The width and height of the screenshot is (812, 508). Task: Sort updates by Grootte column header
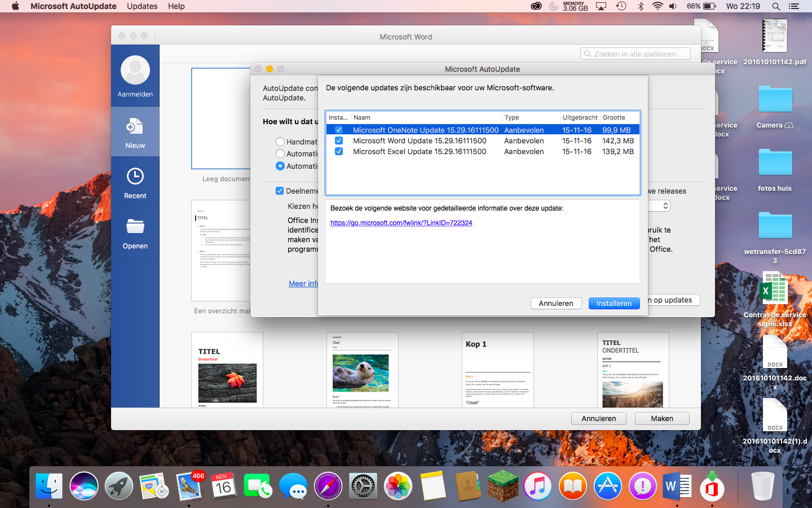(620, 117)
